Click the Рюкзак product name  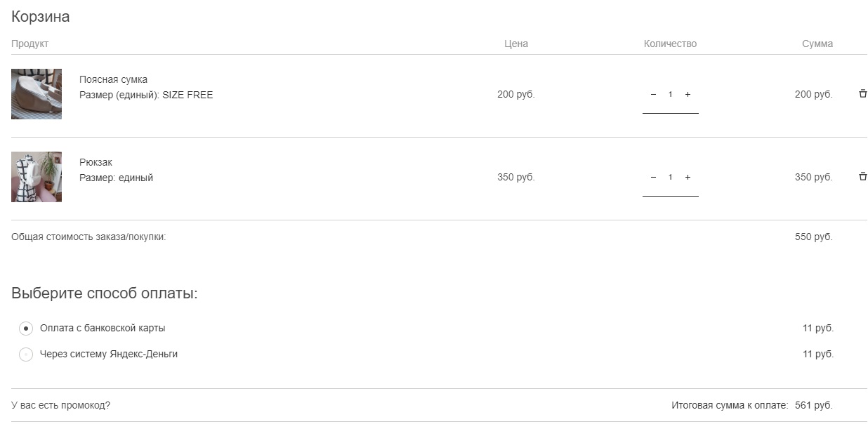coord(96,162)
